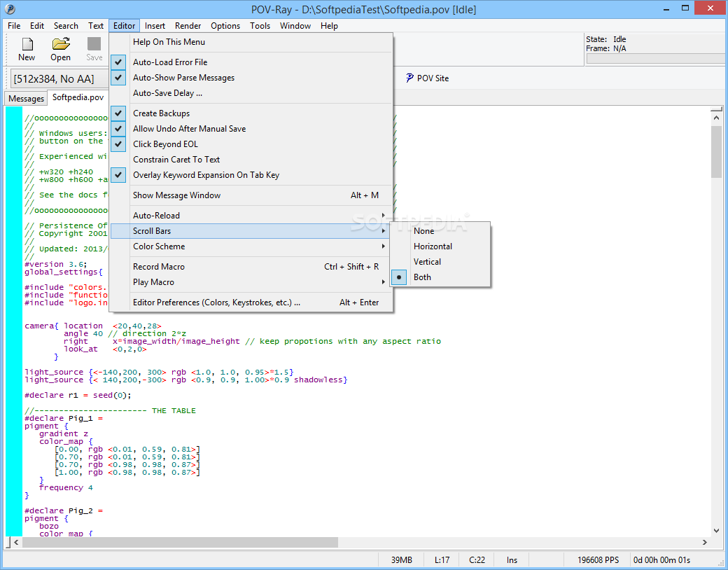This screenshot has height=570, width=728.
Task: Open Auto-Save Delay settings
Action: [251, 93]
